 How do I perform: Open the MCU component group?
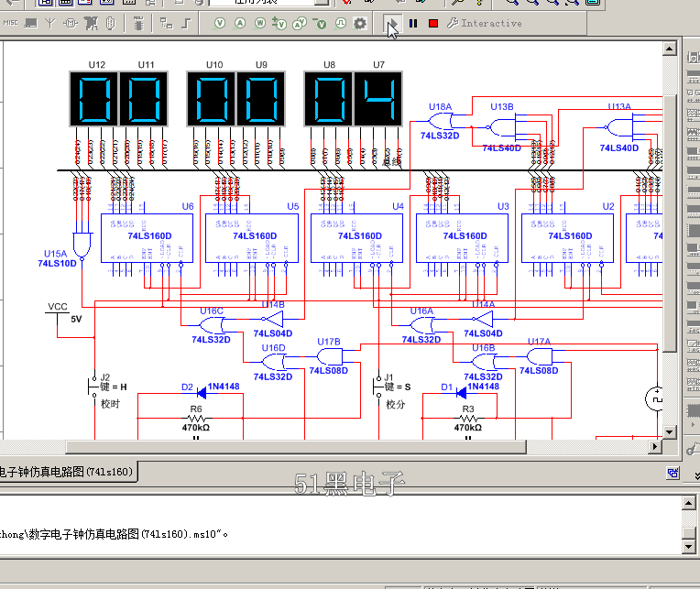(139, 23)
